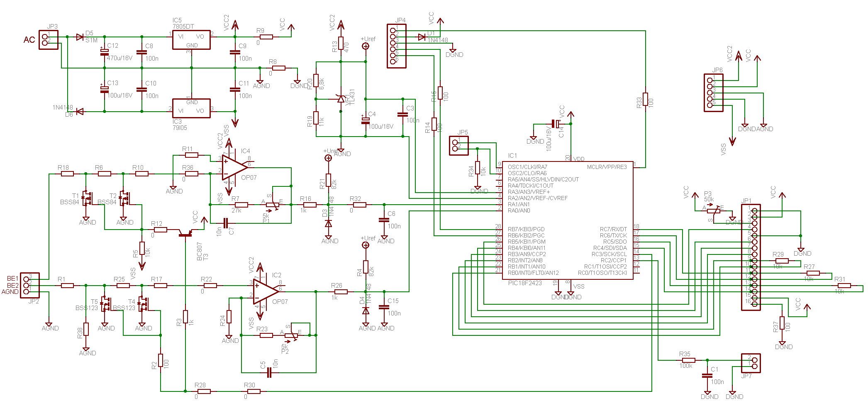Image resolution: width=868 pixels, height=401 pixels.
Task: Click the D1 diode symbol
Action: 422,37
